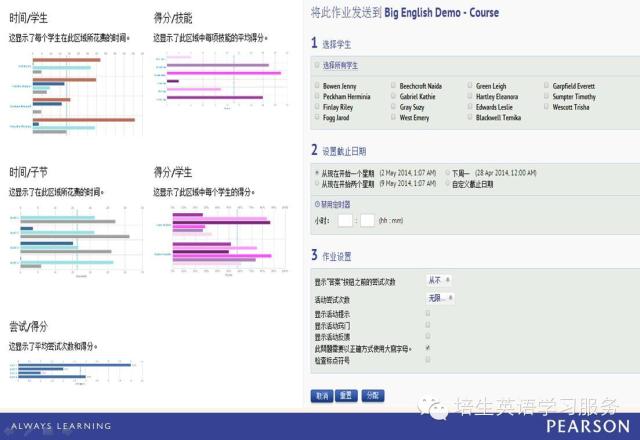Select the 下周一 due date radio button

(446, 172)
